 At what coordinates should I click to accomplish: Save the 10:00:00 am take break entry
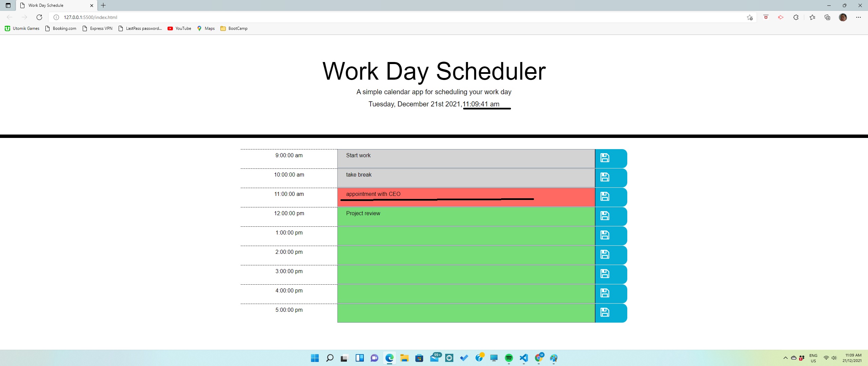point(611,178)
